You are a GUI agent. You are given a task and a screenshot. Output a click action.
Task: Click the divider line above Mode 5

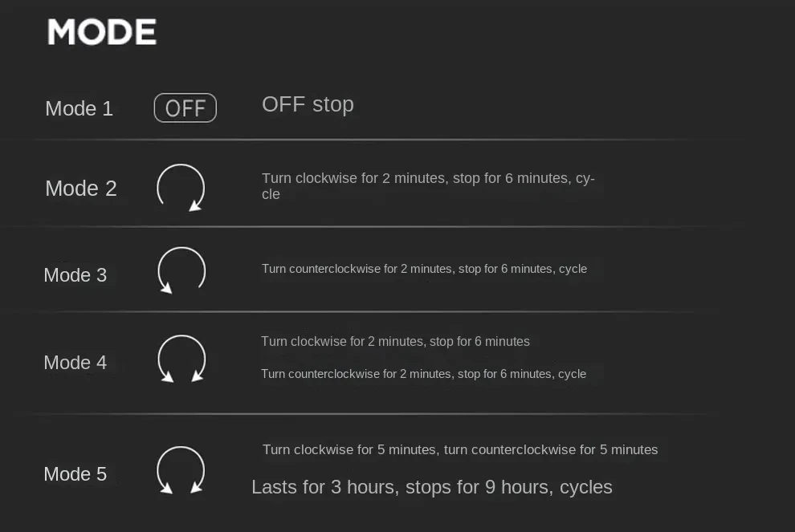point(361,414)
